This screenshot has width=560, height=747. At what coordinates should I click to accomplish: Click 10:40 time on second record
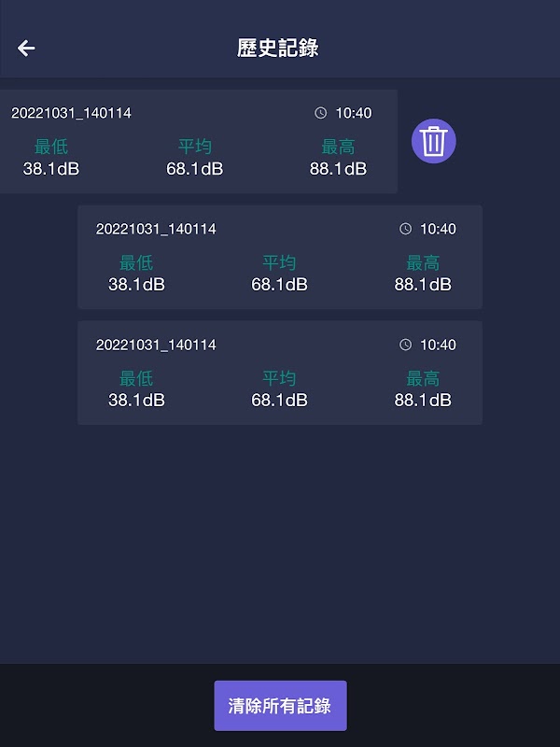pyautogui.click(x=438, y=229)
